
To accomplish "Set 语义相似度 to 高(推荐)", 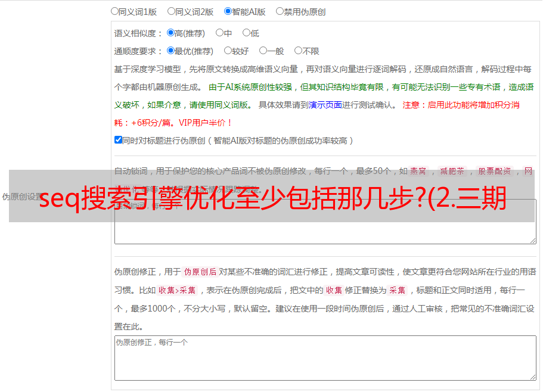I will pos(170,33).
